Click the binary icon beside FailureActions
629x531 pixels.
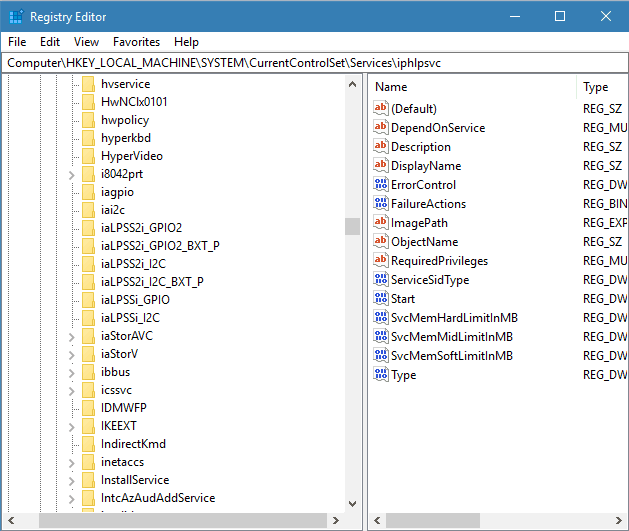381,203
